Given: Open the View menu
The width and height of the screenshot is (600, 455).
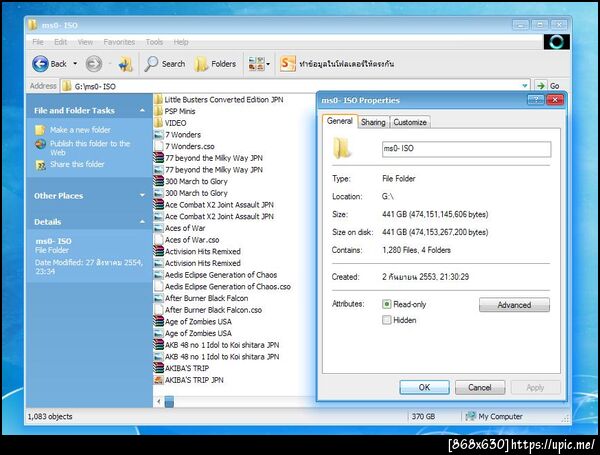Looking at the screenshot, I should click(85, 42).
